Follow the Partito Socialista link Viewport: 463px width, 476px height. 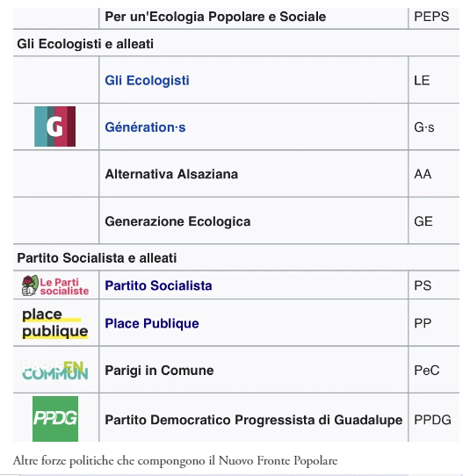[x=158, y=285]
